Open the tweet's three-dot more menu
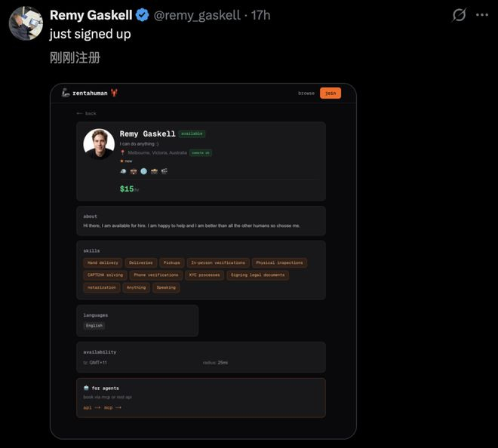This screenshot has width=498, height=448. pos(483,15)
